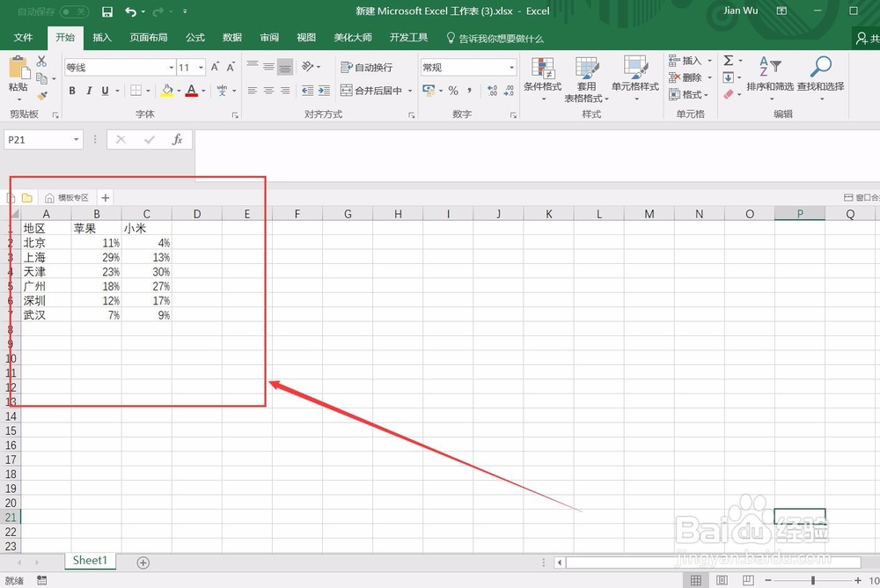Click the Undo arrow icon
The image size is (880, 588).
[131, 11]
